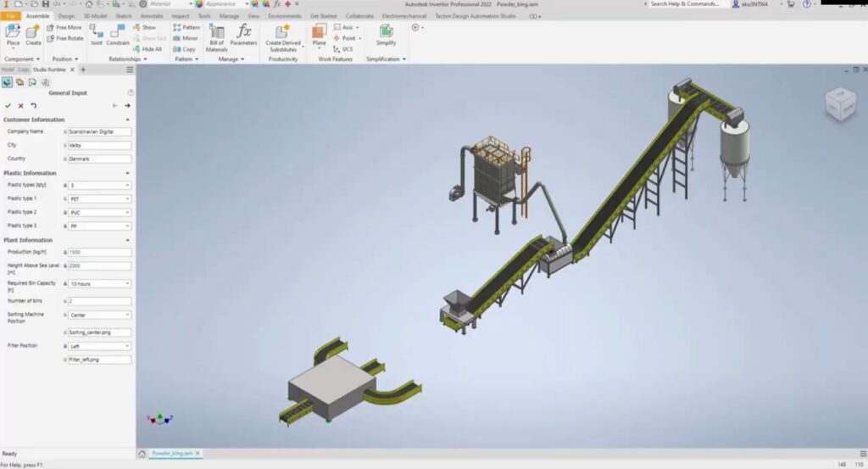Click Show relationships
Image resolution: width=868 pixels, height=469 pixels.
pos(144,27)
